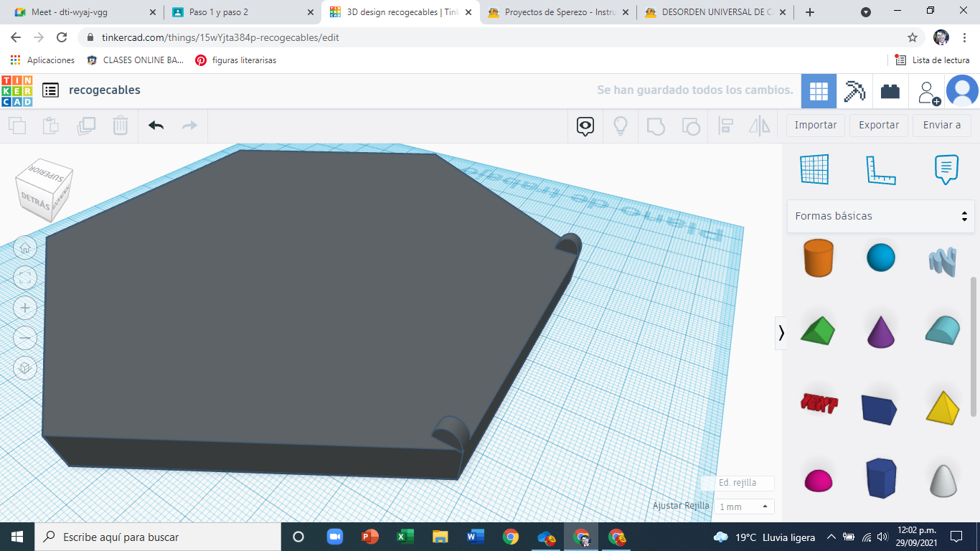Fit all in view button
The height and width of the screenshot is (551, 980).
pyautogui.click(x=25, y=278)
